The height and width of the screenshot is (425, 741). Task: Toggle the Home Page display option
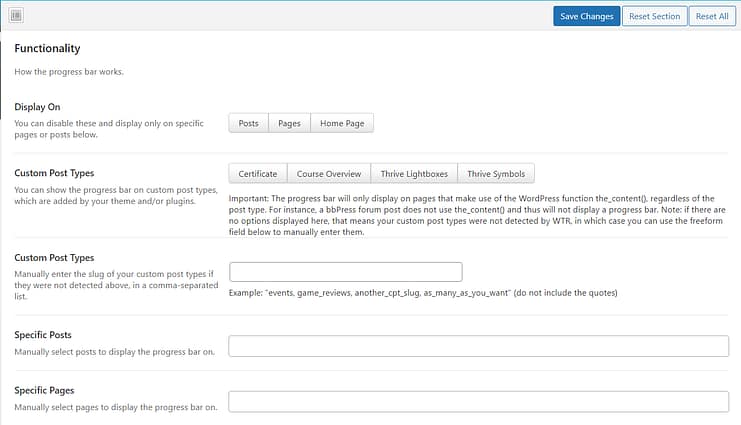click(342, 123)
